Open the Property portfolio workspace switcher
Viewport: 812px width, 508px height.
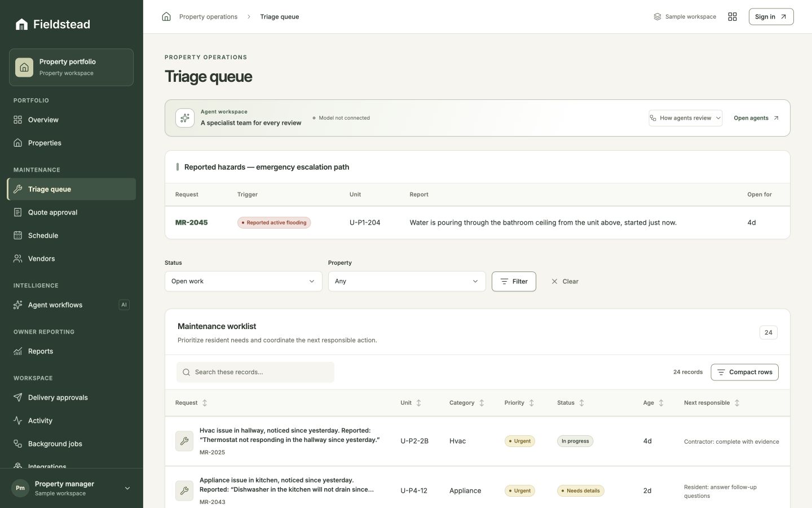71,67
